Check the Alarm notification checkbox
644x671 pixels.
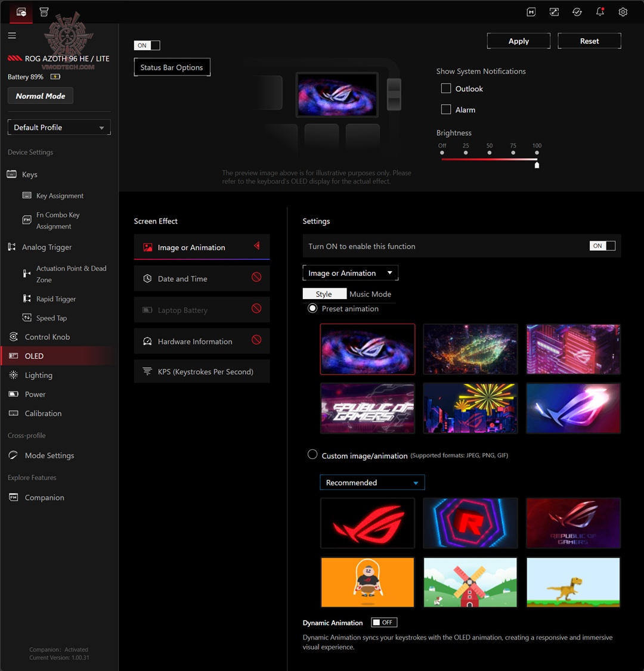click(446, 110)
